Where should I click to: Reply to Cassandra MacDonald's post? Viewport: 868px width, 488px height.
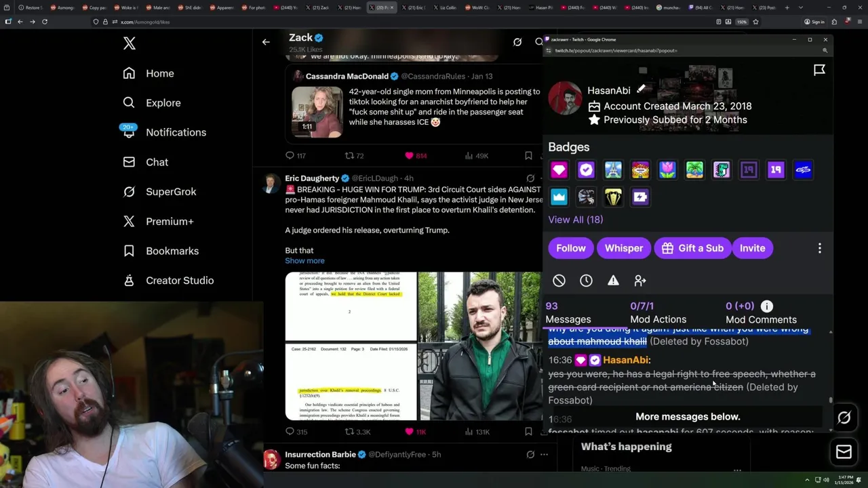pos(296,156)
